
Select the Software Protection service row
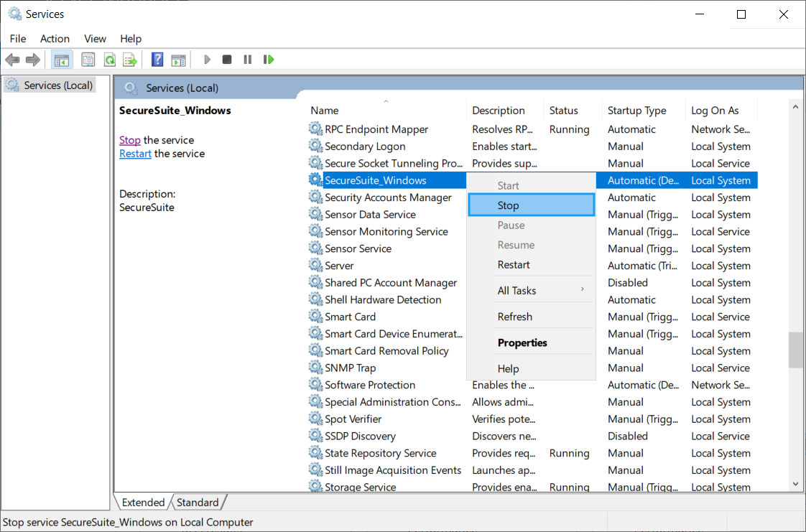click(532, 385)
